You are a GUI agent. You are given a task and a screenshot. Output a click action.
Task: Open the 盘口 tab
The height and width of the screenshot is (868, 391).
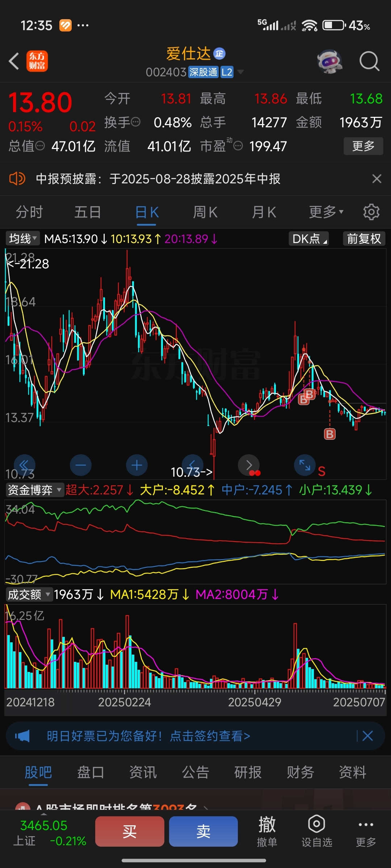[91, 772]
